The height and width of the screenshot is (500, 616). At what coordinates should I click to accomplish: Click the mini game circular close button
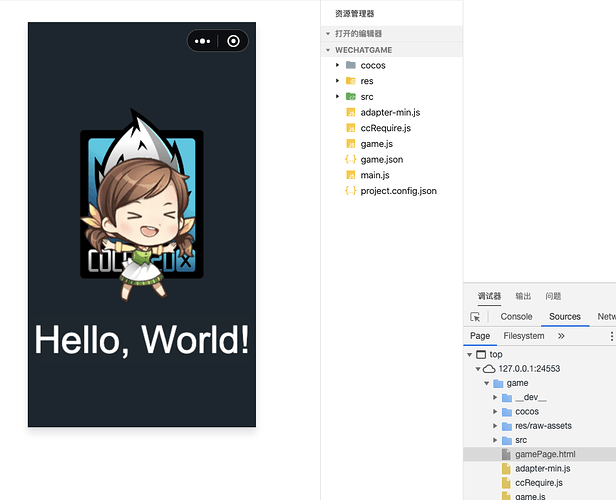(233, 41)
